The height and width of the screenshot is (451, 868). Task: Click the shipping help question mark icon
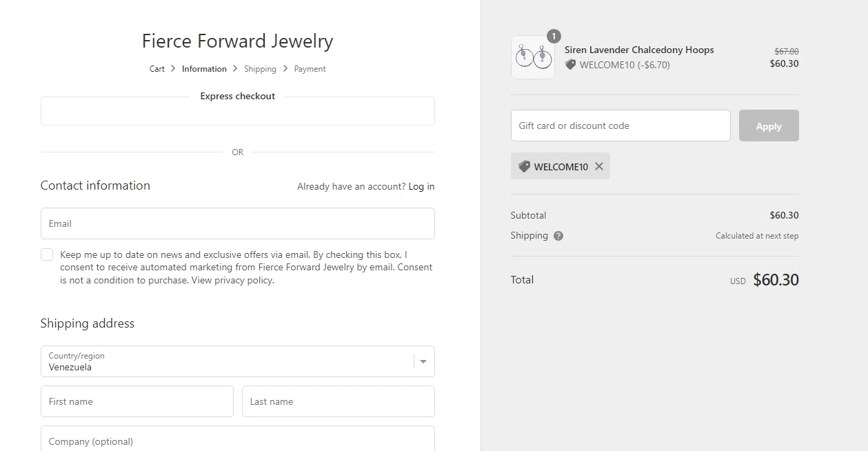click(x=558, y=236)
